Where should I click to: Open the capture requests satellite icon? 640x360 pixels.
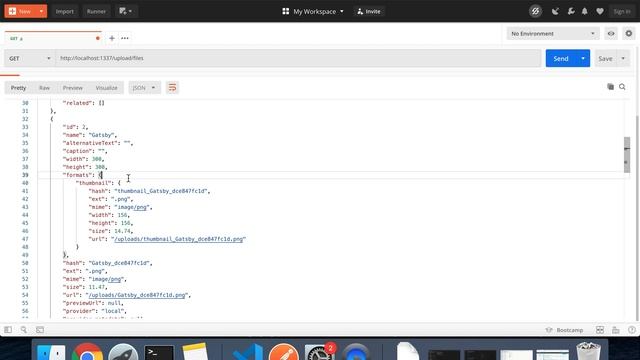555,11
